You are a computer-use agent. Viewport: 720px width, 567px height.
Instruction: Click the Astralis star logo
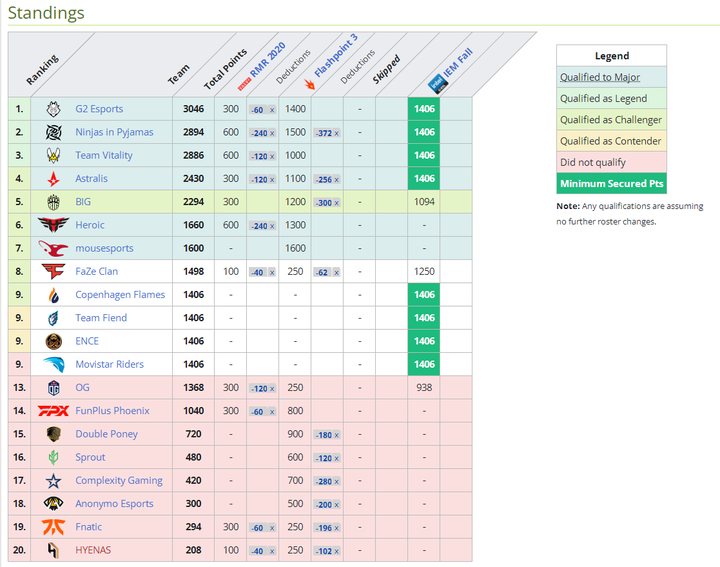click(54, 179)
